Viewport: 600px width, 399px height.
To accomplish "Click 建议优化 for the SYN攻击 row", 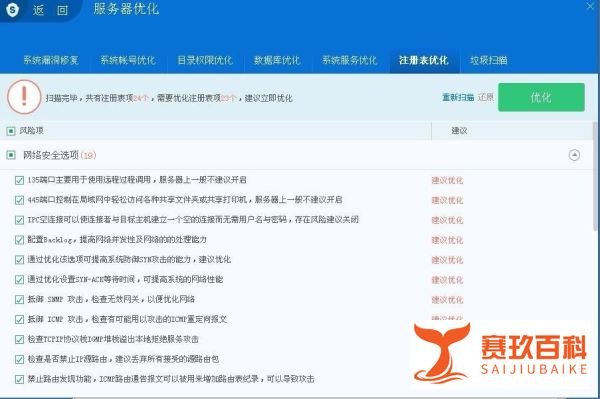I will (x=447, y=260).
